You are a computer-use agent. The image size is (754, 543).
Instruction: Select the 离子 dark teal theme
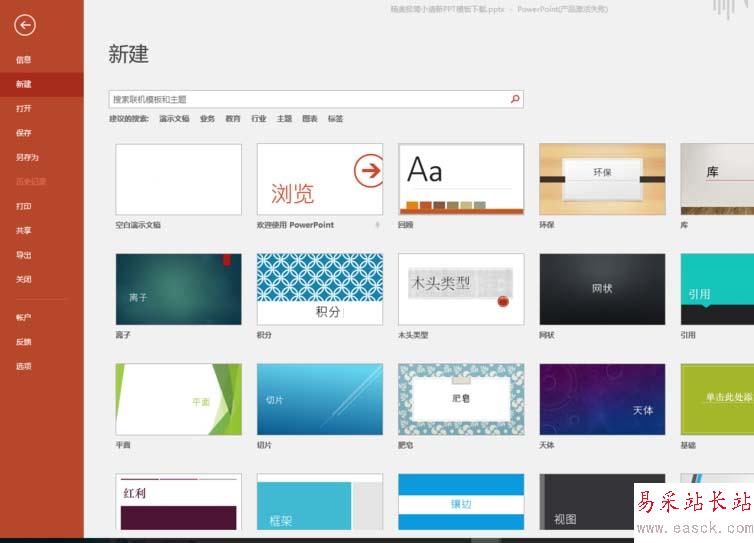(178, 289)
